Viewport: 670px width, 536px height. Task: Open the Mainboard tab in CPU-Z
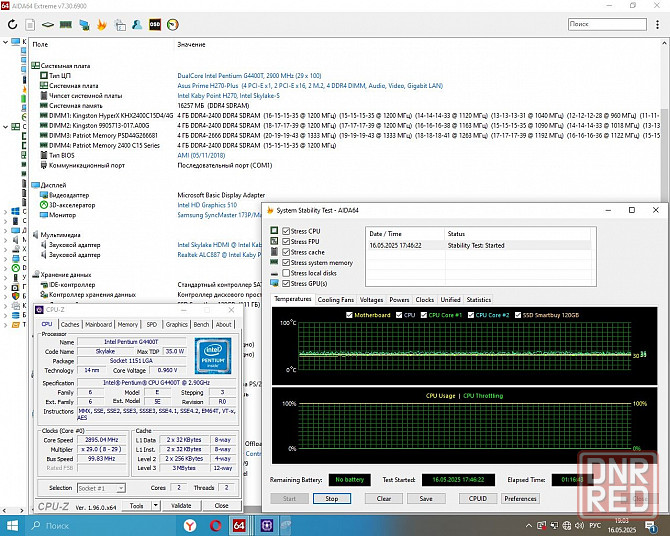(98, 324)
